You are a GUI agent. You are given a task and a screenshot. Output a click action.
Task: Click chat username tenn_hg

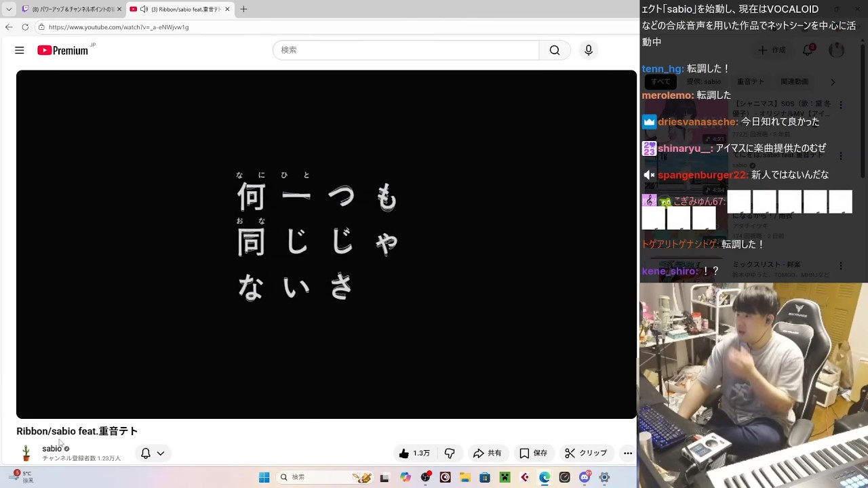tap(662, 69)
